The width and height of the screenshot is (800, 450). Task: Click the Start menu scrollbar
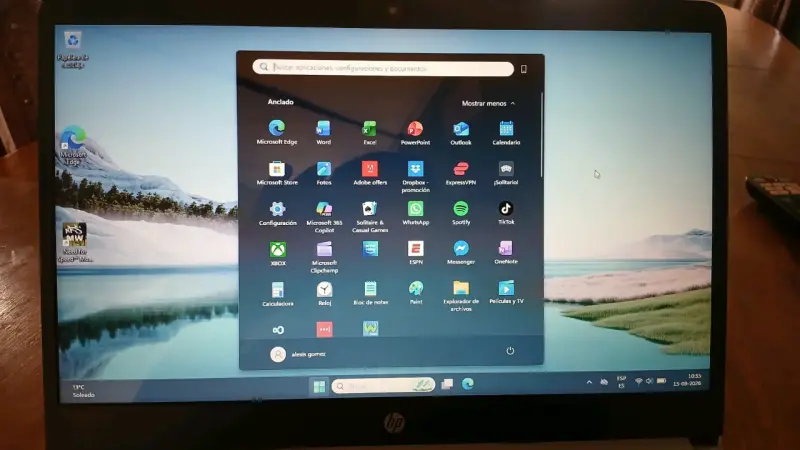[x=541, y=135]
